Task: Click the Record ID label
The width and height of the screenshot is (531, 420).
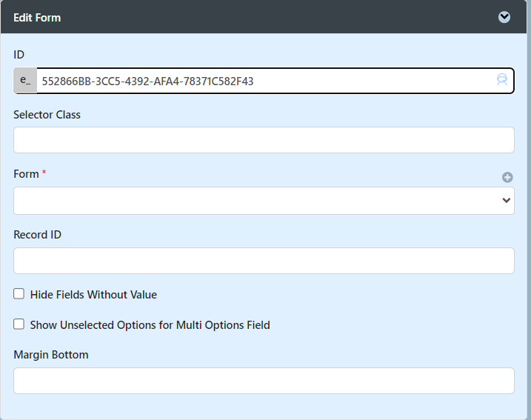Action: point(37,235)
